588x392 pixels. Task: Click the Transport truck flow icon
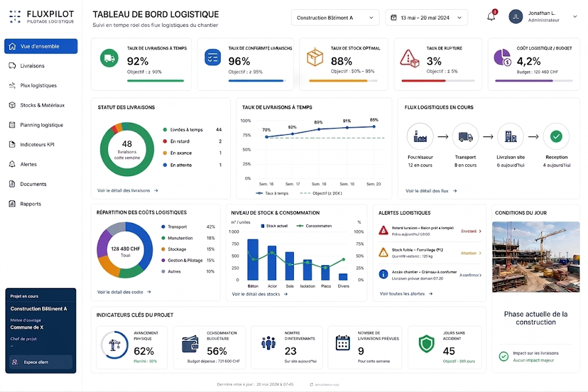[465, 137]
